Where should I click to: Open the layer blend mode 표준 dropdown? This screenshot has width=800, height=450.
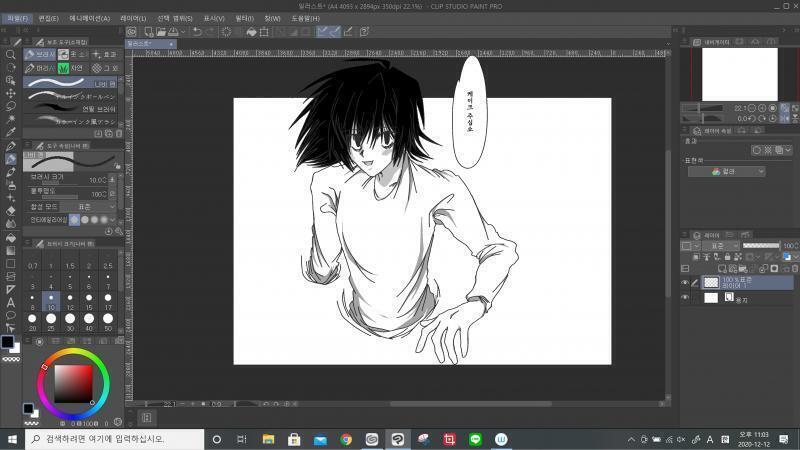[721, 246]
